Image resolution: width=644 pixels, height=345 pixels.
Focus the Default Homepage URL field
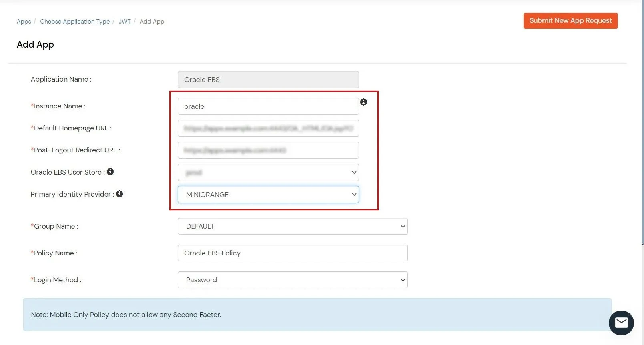tap(268, 128)
